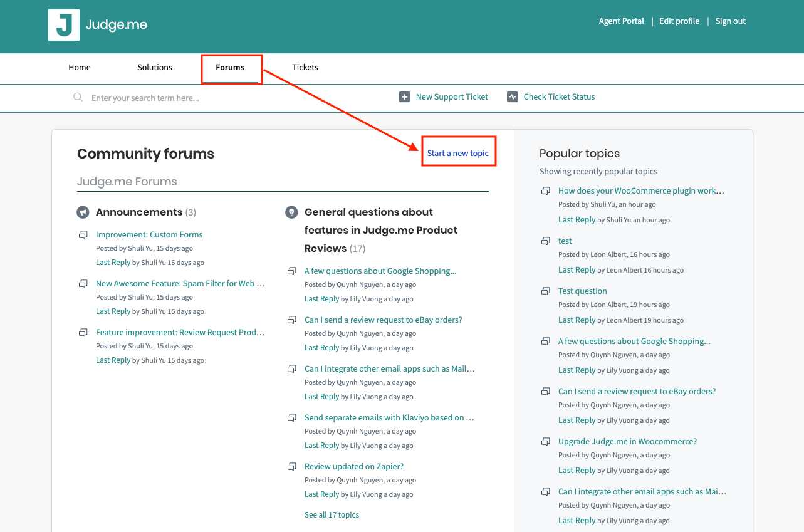Switch to the Solutions tab

(155, 68)
